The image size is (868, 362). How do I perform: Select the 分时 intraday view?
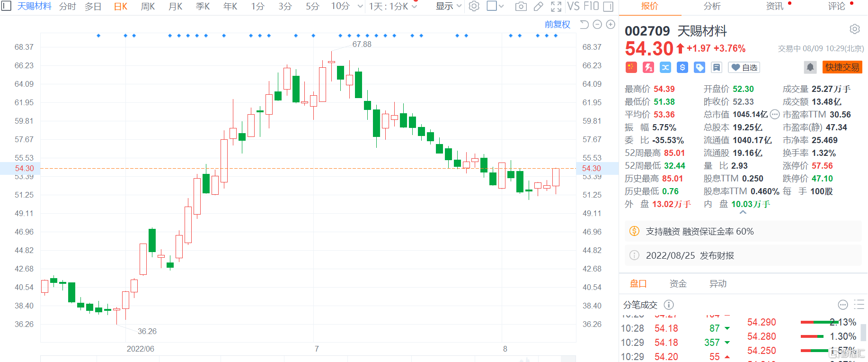click(x=68, y=7)
